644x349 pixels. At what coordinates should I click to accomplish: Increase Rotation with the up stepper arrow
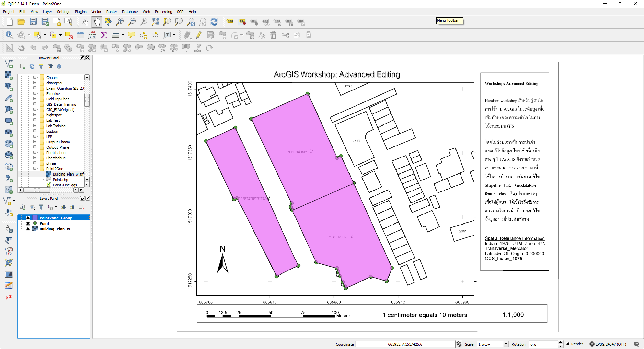[x=560, y=342]
